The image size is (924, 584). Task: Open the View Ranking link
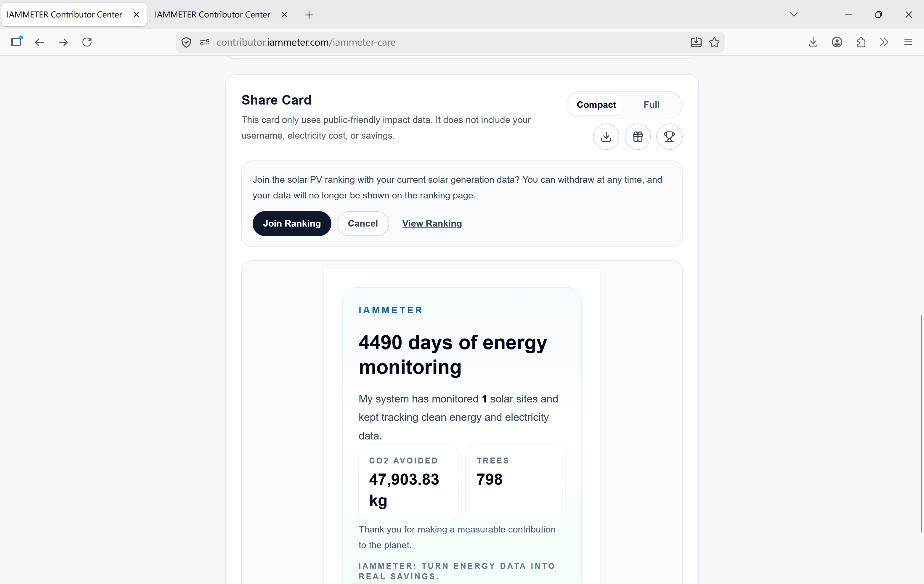pyautogui.click(x=432, y=223)
